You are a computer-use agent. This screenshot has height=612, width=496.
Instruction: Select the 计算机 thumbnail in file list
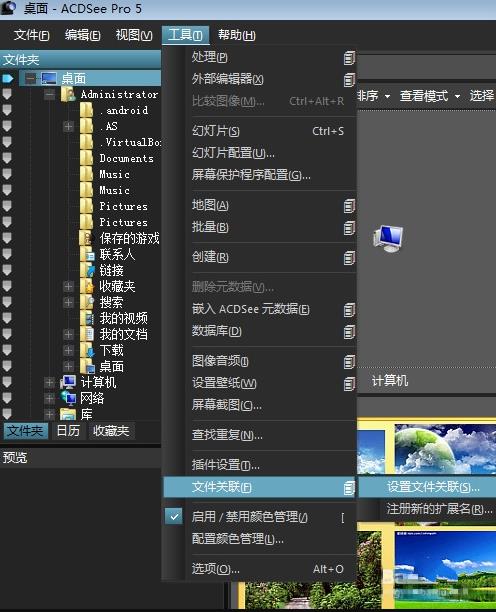point(388,239)
